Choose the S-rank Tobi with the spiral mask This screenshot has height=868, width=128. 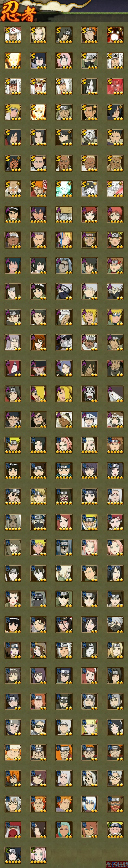coord(90,137)
